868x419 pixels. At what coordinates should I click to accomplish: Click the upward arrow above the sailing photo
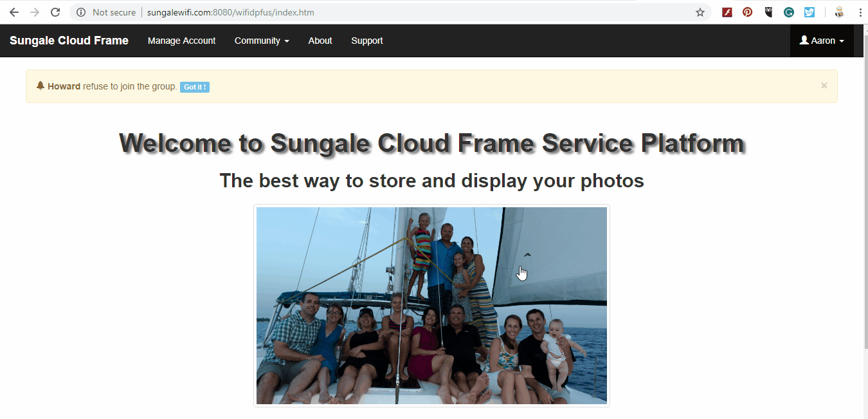pos(527,255)
